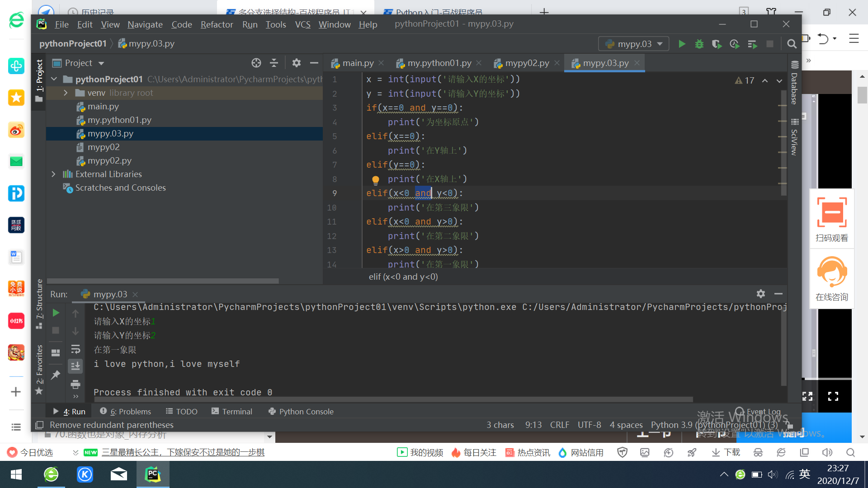This screenshot has height=488, width=868.
Task: Close the mypy.03.py editor tab
Action: (x=637, y=63)
